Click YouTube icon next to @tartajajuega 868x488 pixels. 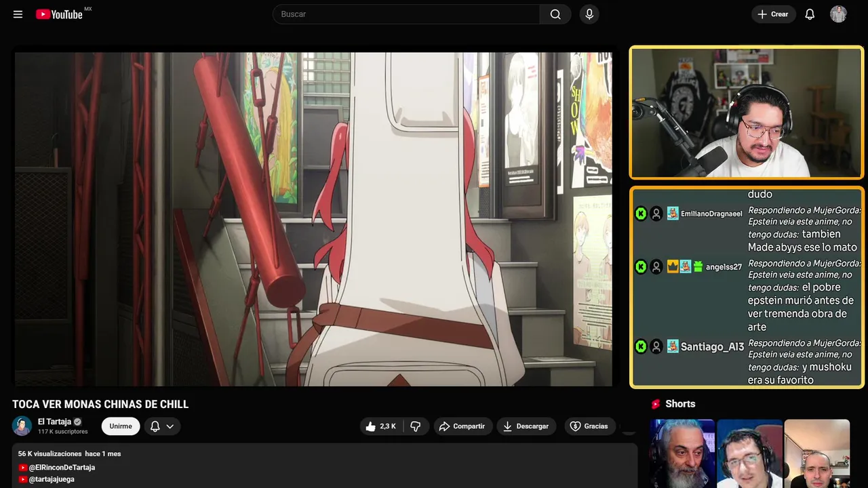(x=23, y=479)
